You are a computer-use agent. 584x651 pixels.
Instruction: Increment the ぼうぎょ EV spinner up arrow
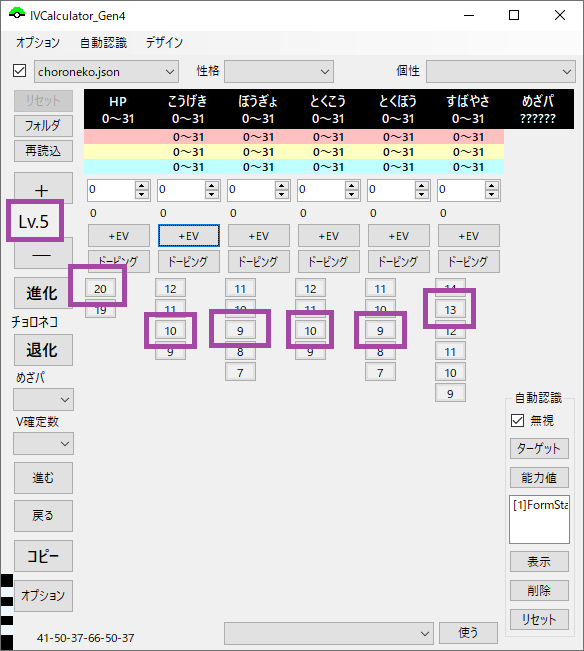pos(282,186)
